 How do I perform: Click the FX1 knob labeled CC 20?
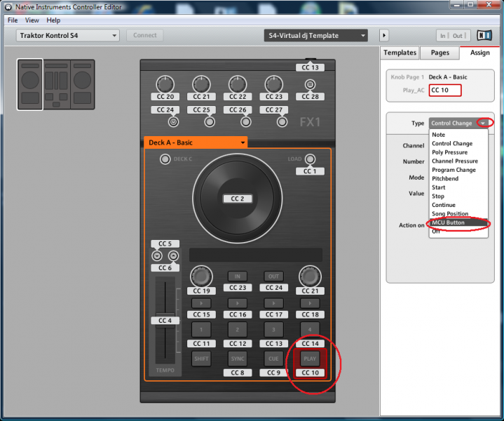pyautogui.click(x=165, y=85)
